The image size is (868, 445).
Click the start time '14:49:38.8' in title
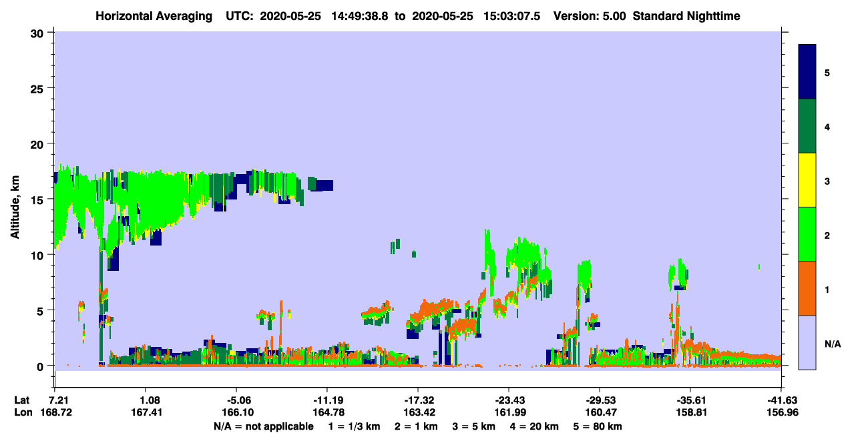click(360, 15)
